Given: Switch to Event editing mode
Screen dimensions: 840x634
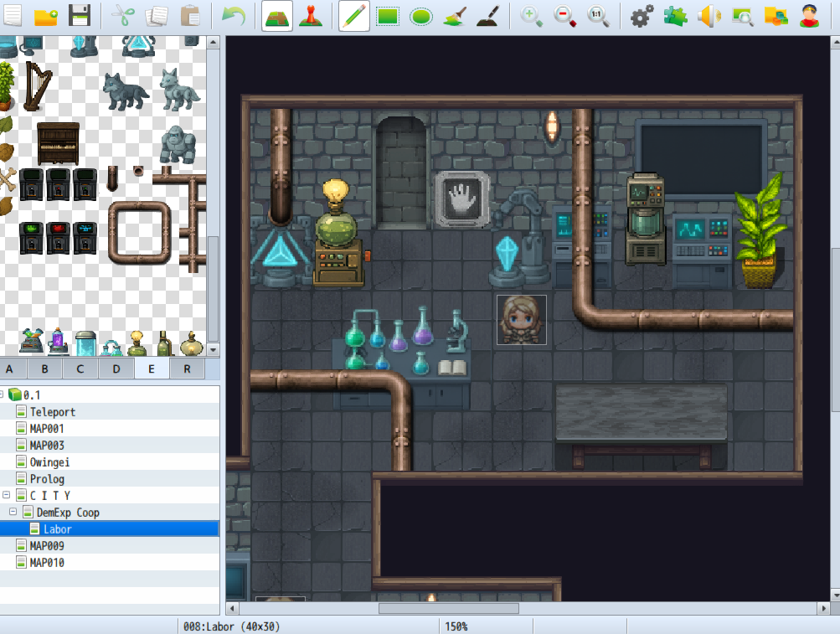Looking at the screenshot, I should click(x=311, y=16).
